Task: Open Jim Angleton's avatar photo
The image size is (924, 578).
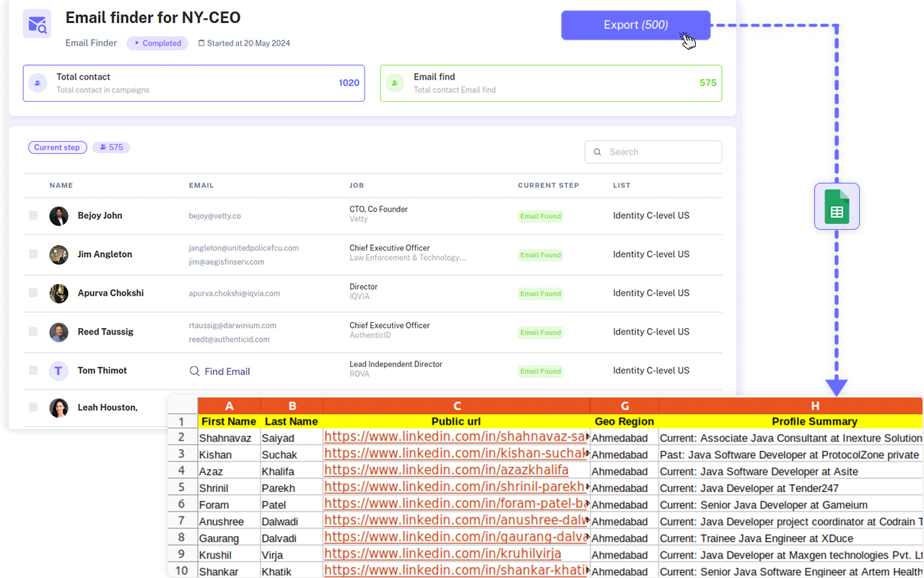Action: (58, 254)
